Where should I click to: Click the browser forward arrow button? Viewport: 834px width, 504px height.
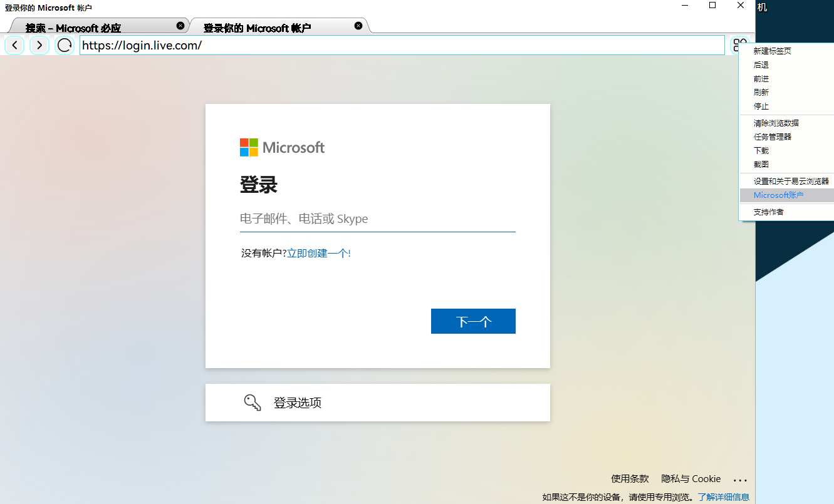pyautogui.click(x=39, y=45)
